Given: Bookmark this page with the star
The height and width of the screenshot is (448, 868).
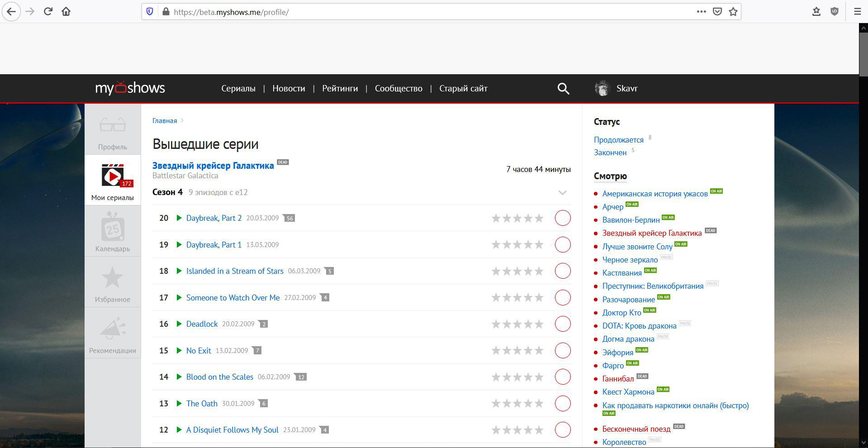Looking at the screenshot, I should coord(733,12).
